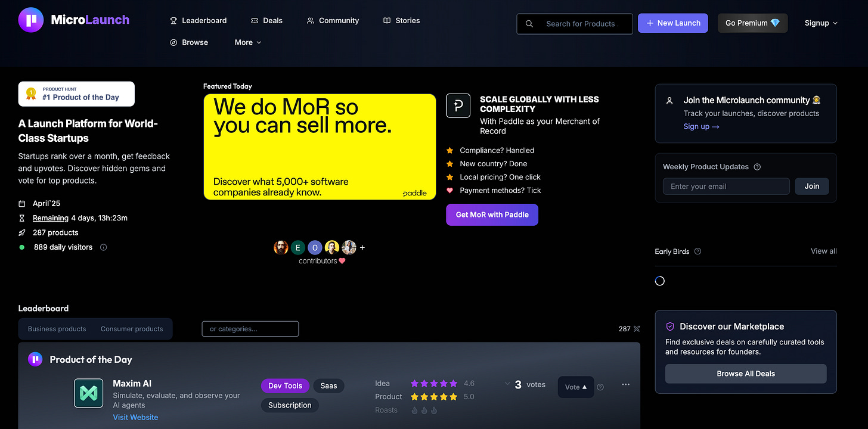
Task: Click the help icon next to Early Birds
Action: (x=697, y=251)
